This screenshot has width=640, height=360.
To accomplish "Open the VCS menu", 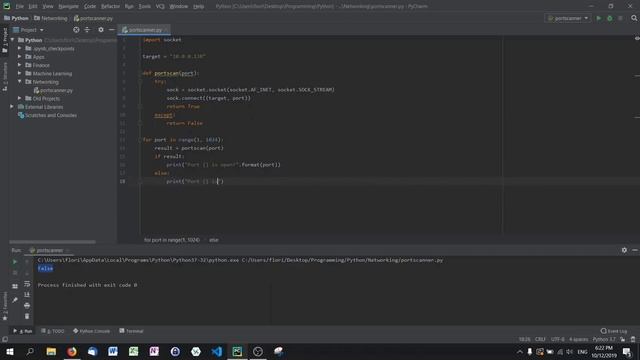I will (x=160, y=7).
